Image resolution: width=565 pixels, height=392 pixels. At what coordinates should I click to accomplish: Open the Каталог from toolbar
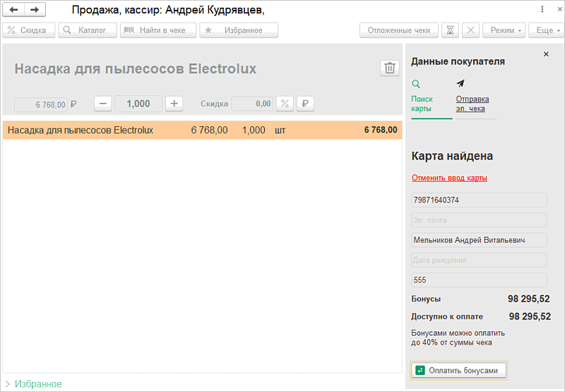[87, 30]
